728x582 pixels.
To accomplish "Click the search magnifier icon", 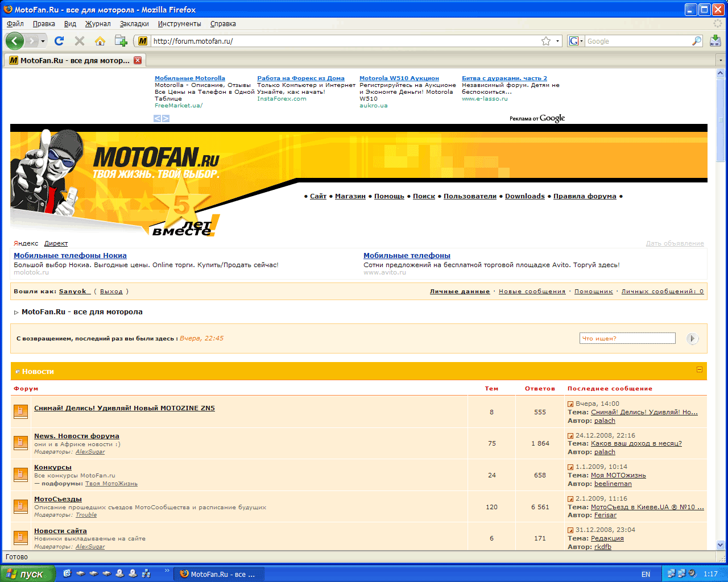I will (x=696, y=41).
